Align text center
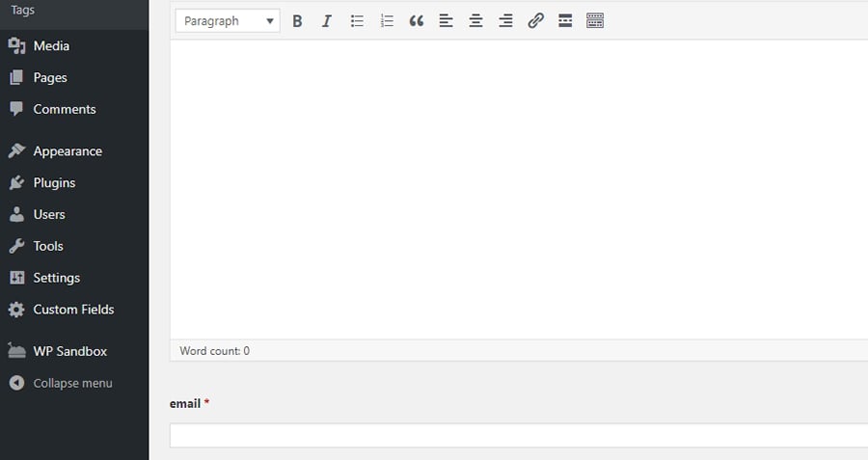868x460 pixels. [475, 21]
